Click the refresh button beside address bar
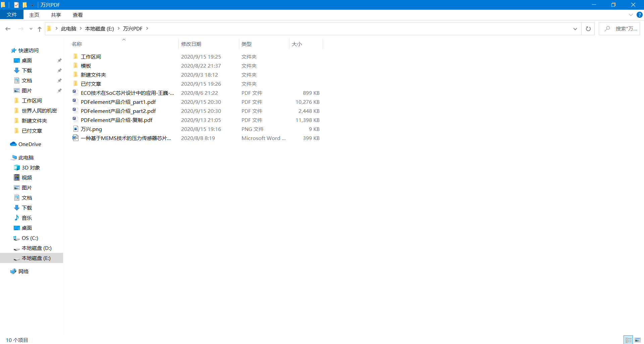 (x=588, y=29)
